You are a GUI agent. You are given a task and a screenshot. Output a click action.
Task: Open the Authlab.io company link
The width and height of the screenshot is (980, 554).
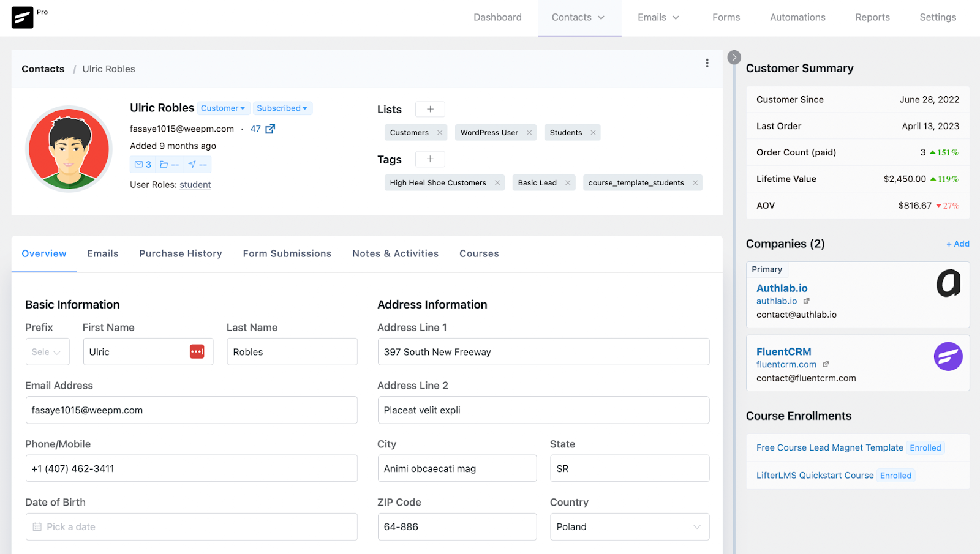pos(782,288)
